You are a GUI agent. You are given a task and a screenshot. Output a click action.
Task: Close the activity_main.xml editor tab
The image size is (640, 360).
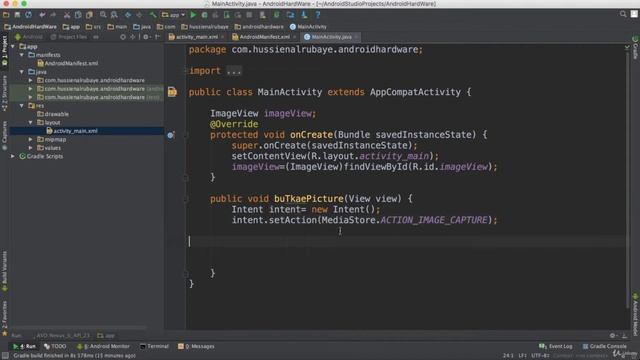[223, 37]
